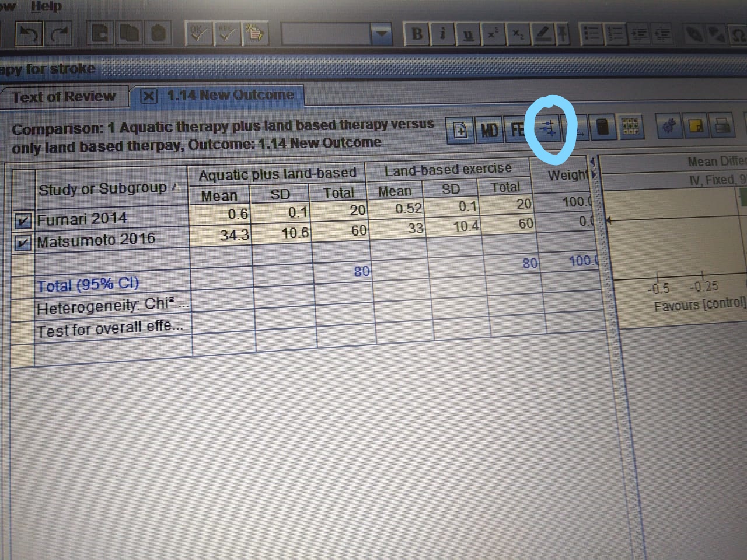The width and height of the screenshot is (747, 560).
Task: Close the 1.14 New Outcome tab
Action: (149, 96)
